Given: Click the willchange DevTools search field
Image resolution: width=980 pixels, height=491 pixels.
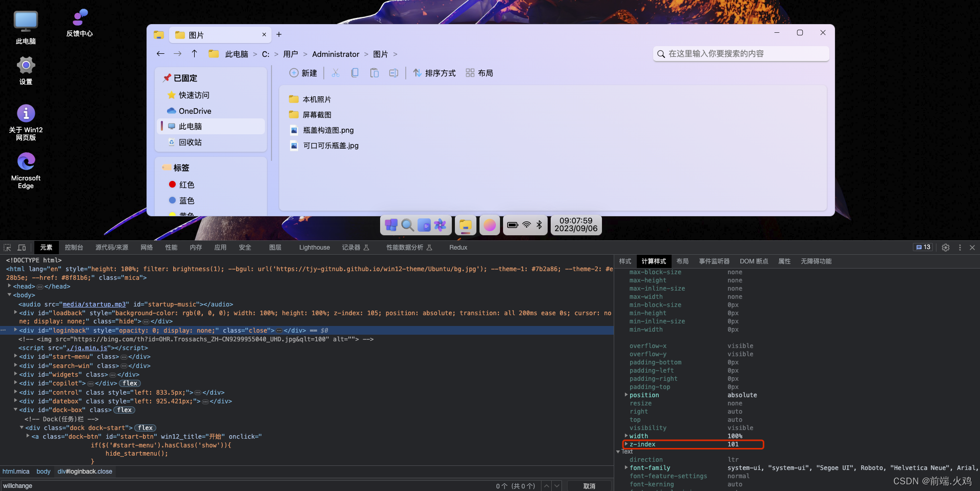Looking at the screenshot, I should click(246, 486).
